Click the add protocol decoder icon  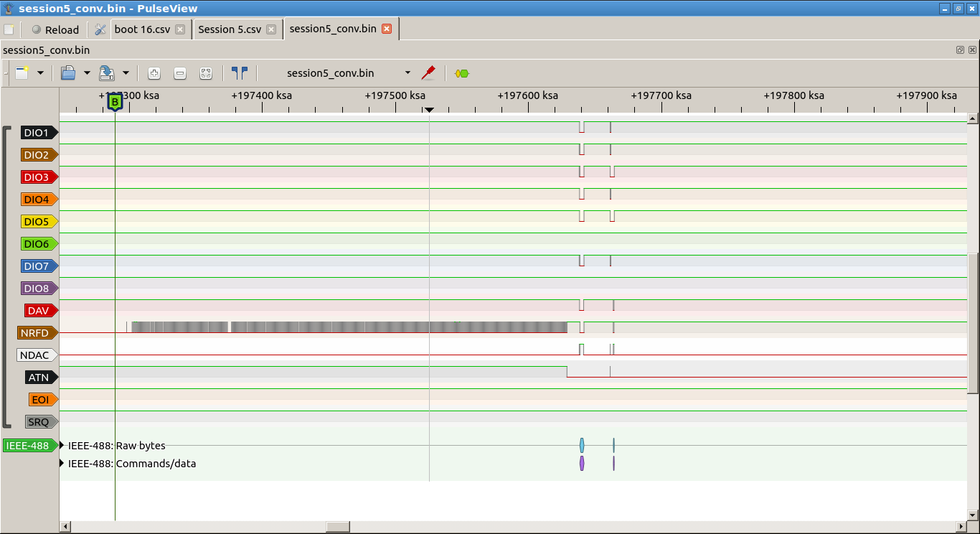[462, 73]
